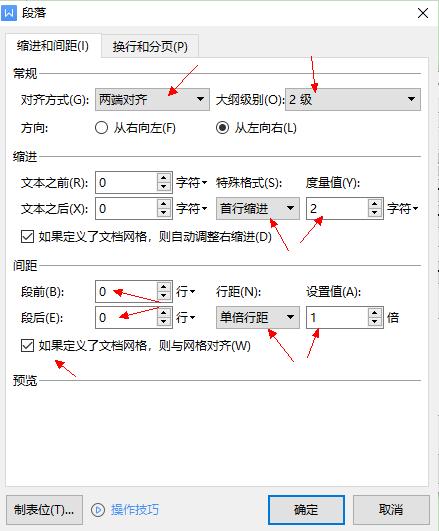The width and height of the screenshot is (439, 531).
Task: Open the 字符 unit dropdown for 度量值
Action: click(402, 209)
